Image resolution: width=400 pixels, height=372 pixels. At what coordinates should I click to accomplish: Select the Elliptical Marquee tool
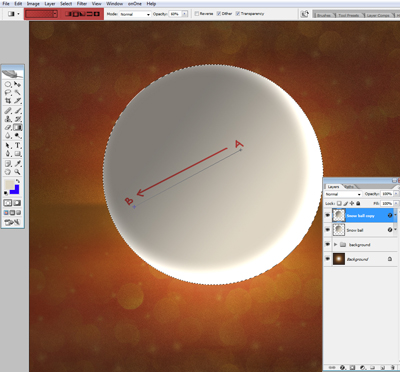pos(8,85)
